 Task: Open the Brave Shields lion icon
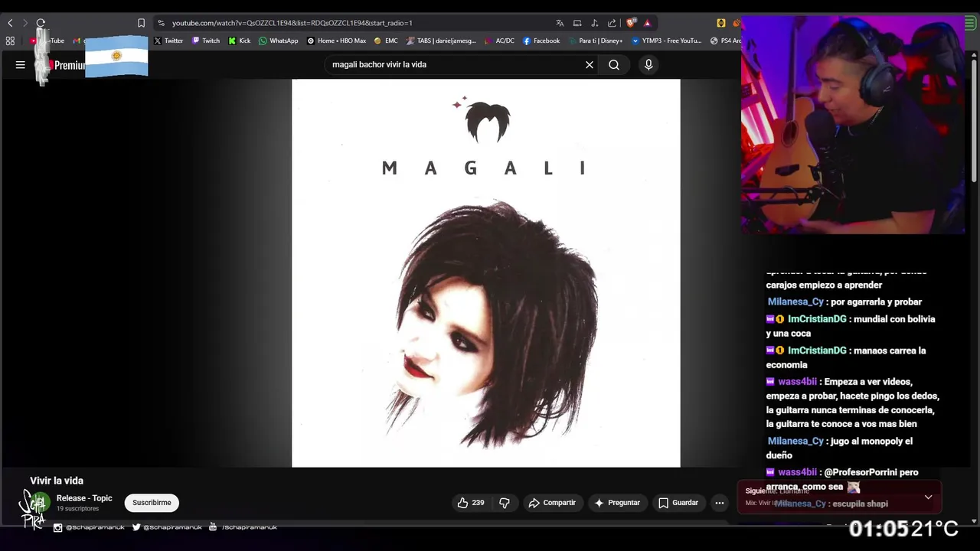(632, 23)
